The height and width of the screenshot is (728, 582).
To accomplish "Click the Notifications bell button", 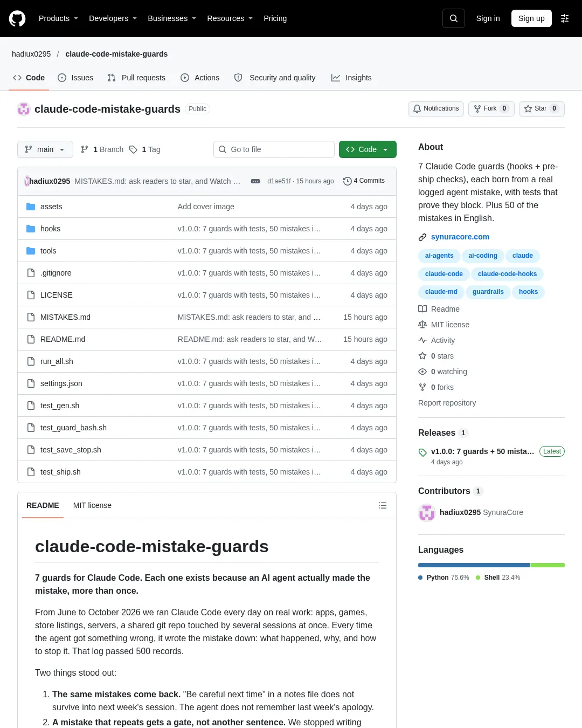I will [436, 108].
